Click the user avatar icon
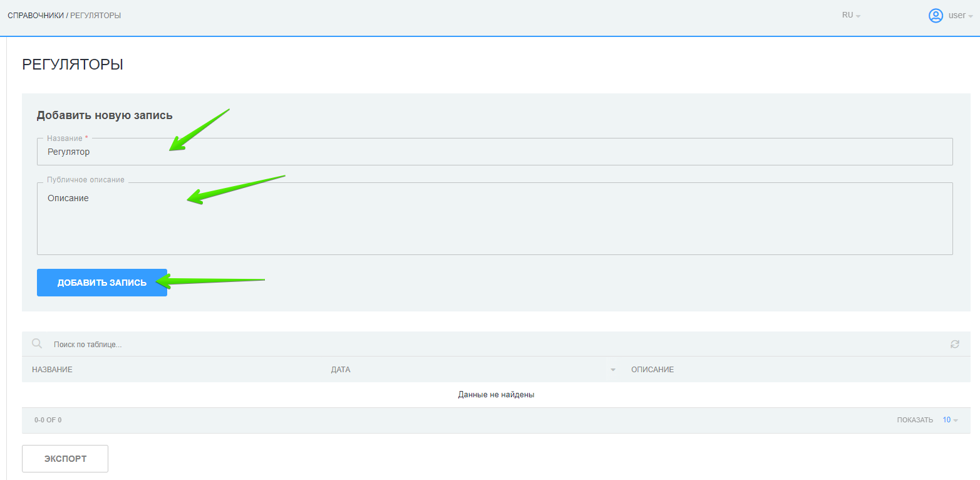The height and width of the screenshot is (480, 980). click(935, 16)
